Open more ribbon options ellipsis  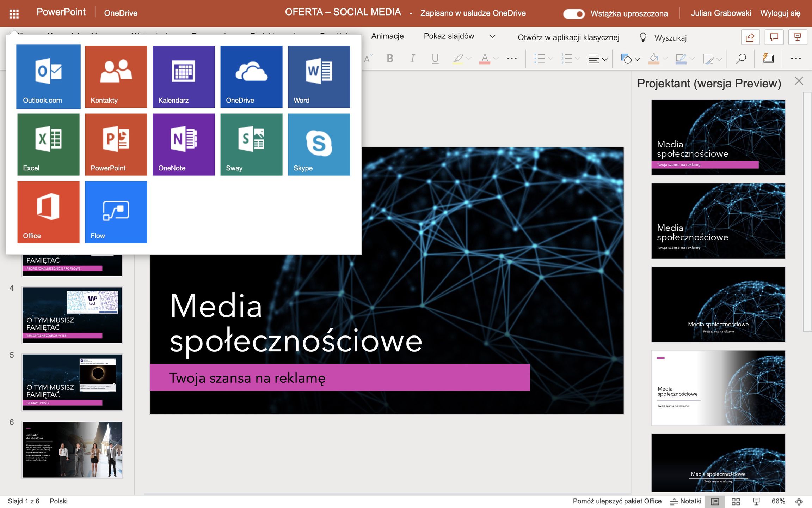click(796, 59)
